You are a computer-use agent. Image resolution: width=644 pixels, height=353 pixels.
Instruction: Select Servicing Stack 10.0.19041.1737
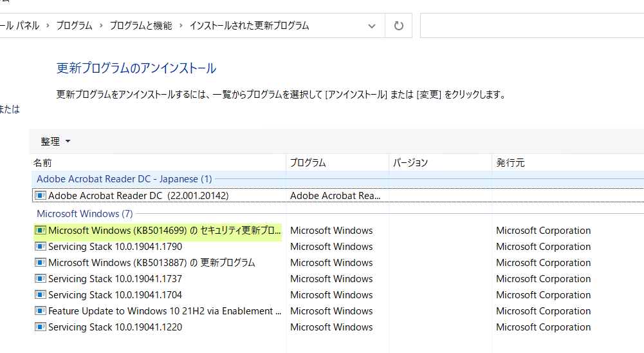click(115, 278)
